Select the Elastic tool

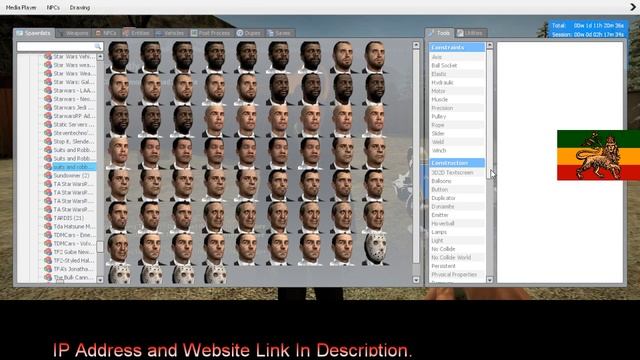pyautogui.click(x=457, y=74)
